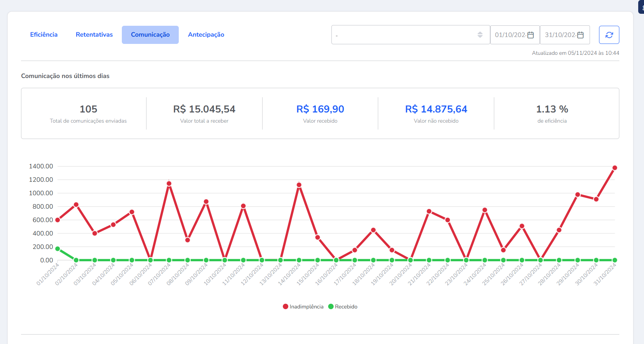Select the 01/10/2024 green Recebido data point
644x344 pixels.
pos(58,249)
